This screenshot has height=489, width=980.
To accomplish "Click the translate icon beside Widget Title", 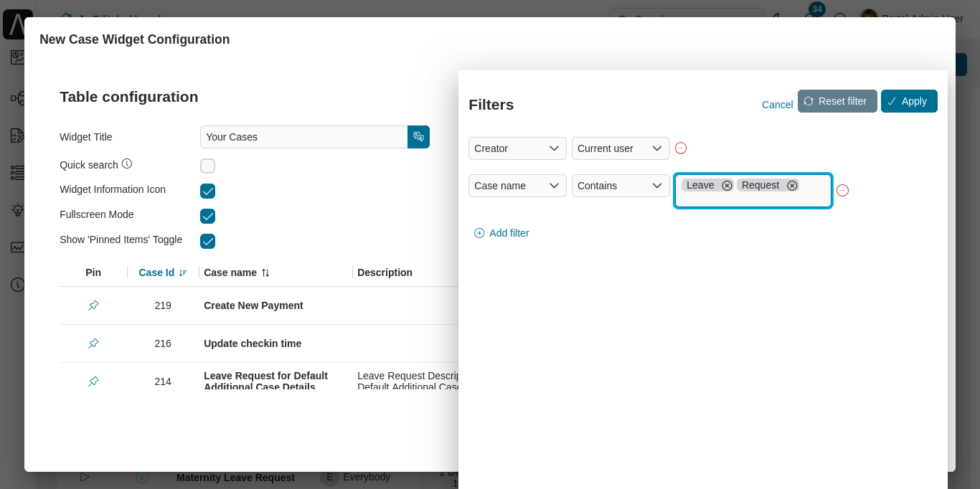I will coord(418,136).
